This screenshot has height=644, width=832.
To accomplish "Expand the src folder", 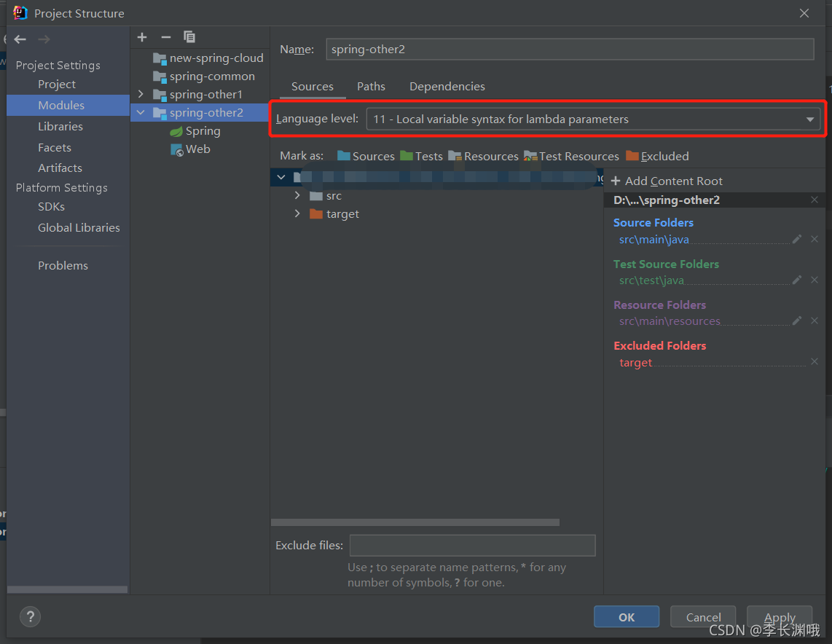I will pyautogui.click(x=297, y=195).
